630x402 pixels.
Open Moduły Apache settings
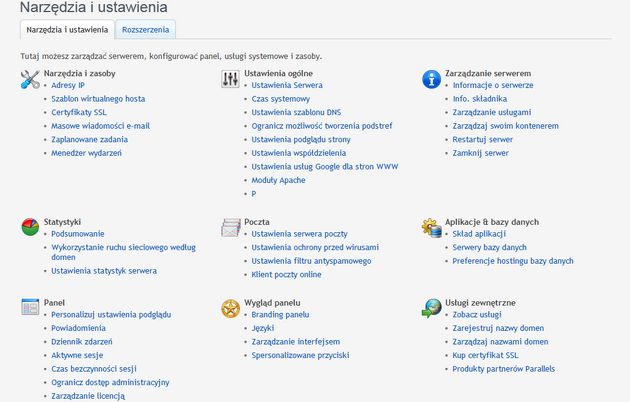(278, 180)
